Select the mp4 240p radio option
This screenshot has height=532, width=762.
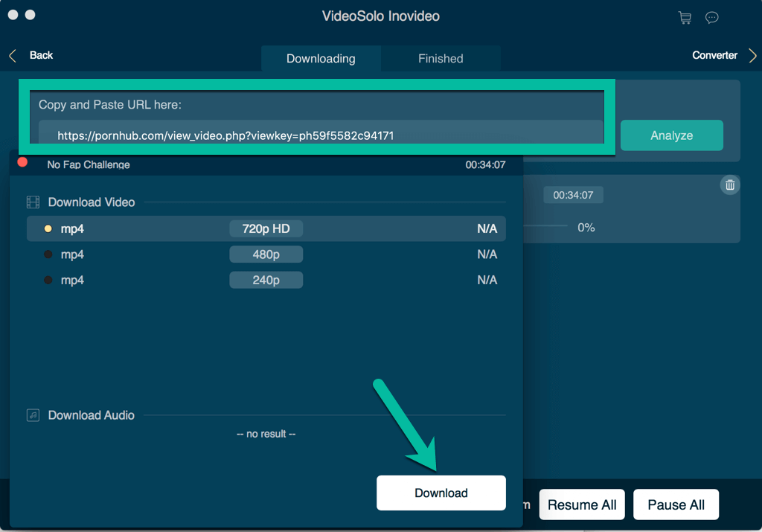(48, 280)
